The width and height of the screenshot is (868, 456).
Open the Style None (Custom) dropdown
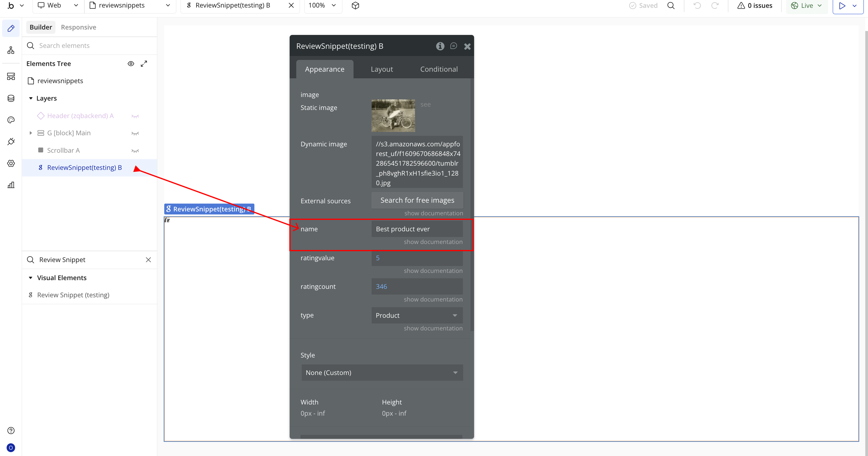coord(382,373)
